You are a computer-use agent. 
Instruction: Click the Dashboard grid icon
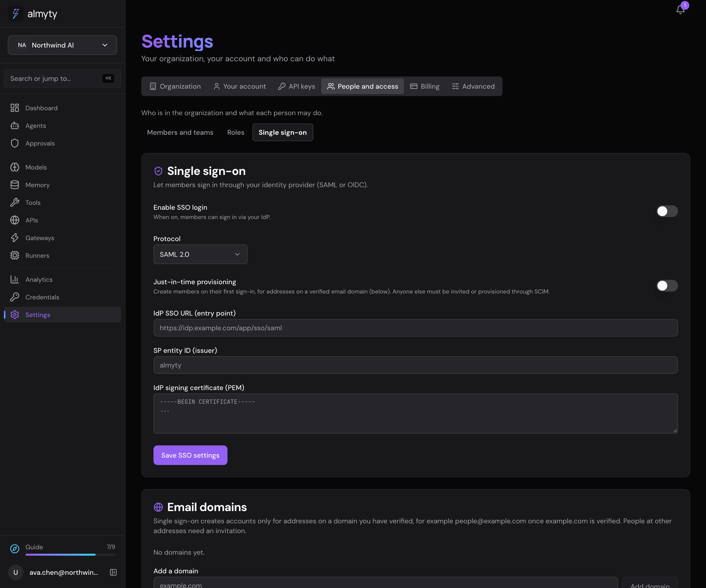tap(14, 108)
